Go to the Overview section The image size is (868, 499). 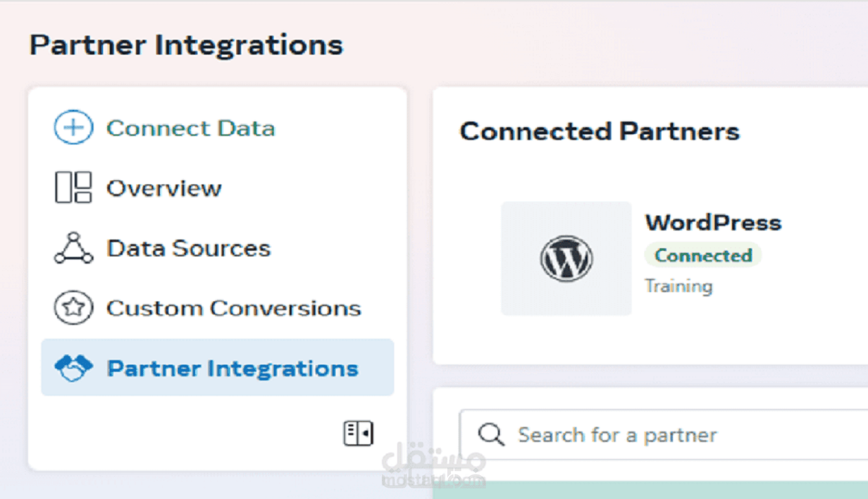tap(164, 188)
